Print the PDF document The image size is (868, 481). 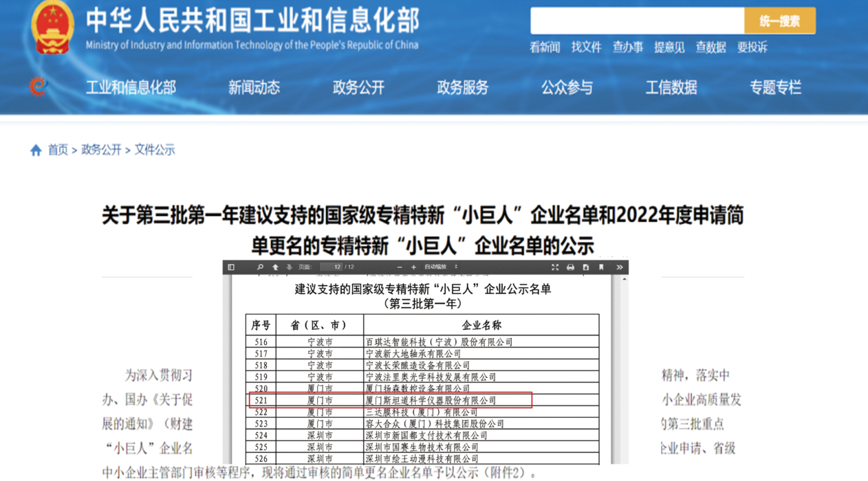570,267
